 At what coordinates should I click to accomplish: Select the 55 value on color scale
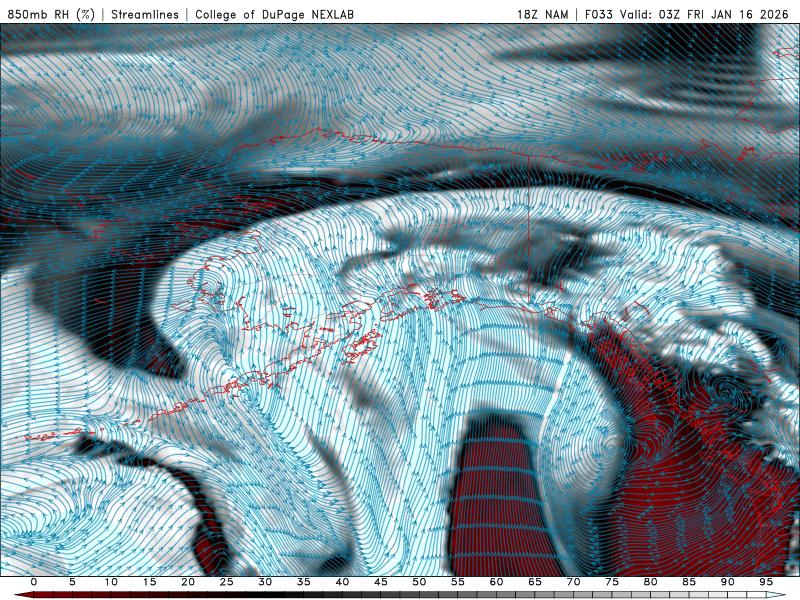[458, 582]
